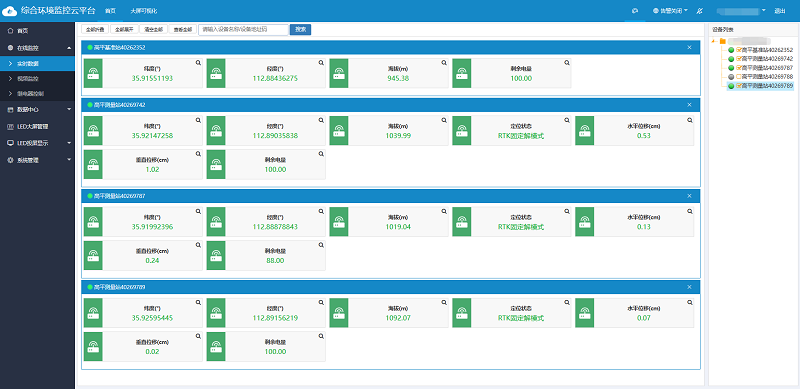The width and height of the screenshot is (800, 389).
Task: Uncheck station 40262352 in the device list
Action: pos(738,50)
